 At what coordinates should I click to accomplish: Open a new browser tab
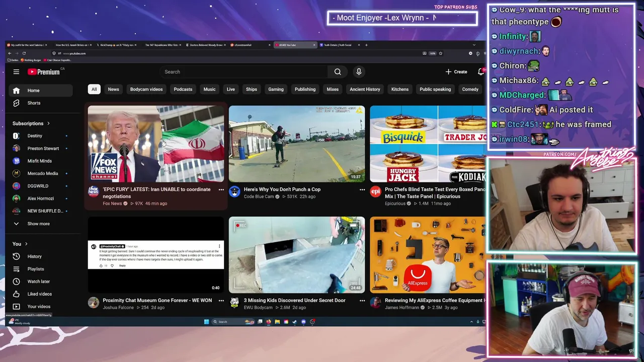[x=366, y=45]
